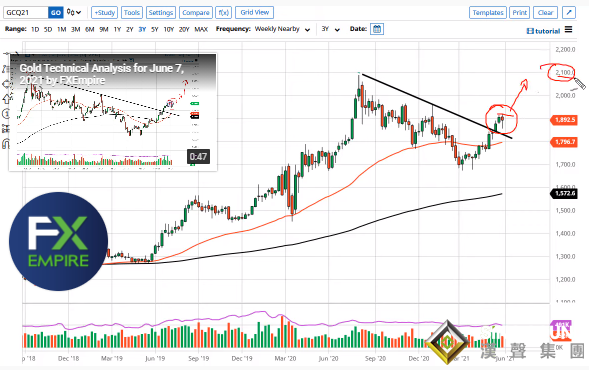Screen dimensions: 589x370
Task: Expand the 3Y period dropdown
Action: click(331, 29)
